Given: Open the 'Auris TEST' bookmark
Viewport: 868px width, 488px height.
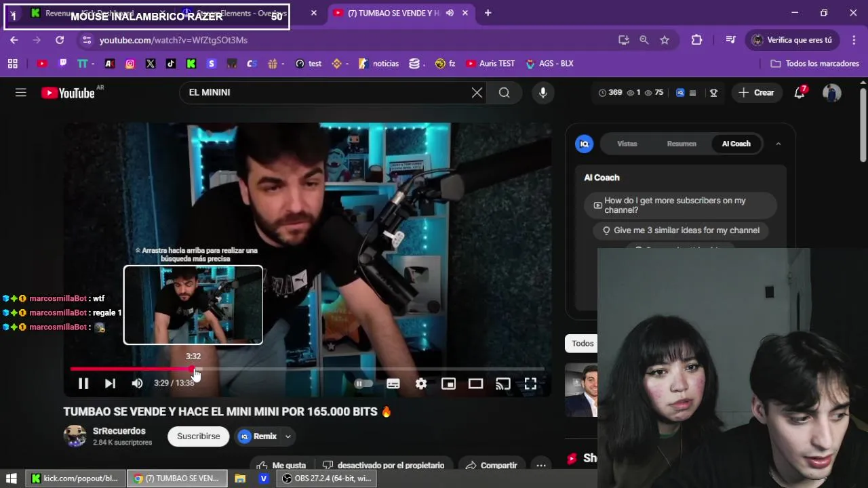Looking at the screenshot, I should (x=490, y=64).
